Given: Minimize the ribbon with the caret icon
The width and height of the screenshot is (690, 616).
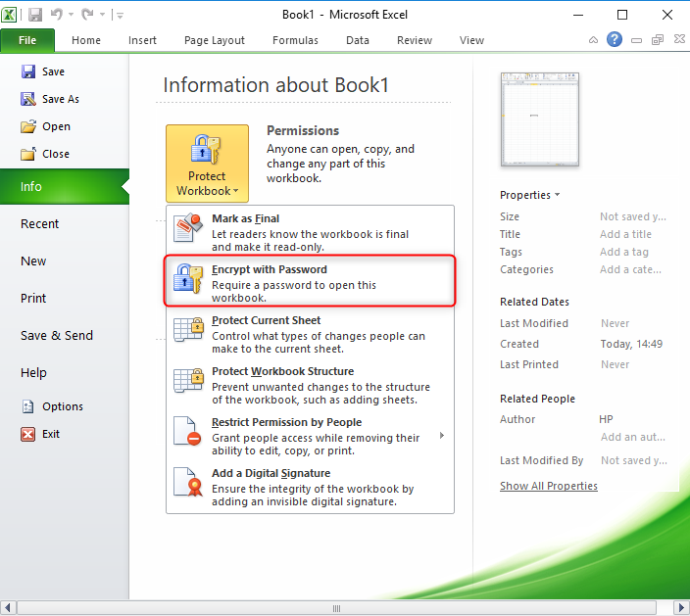Looking at the screenshot, I should pyautogui.click(x=593, y=40).
